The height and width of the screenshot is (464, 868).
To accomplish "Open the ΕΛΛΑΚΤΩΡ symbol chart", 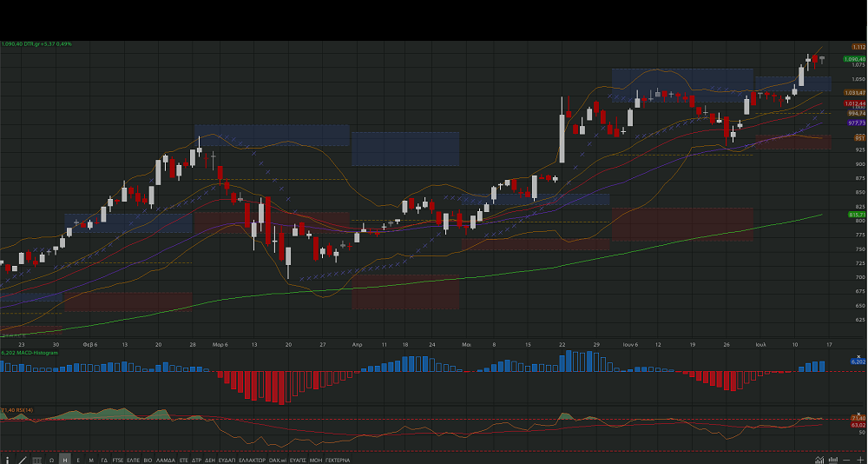I will (x=252, y=461).
